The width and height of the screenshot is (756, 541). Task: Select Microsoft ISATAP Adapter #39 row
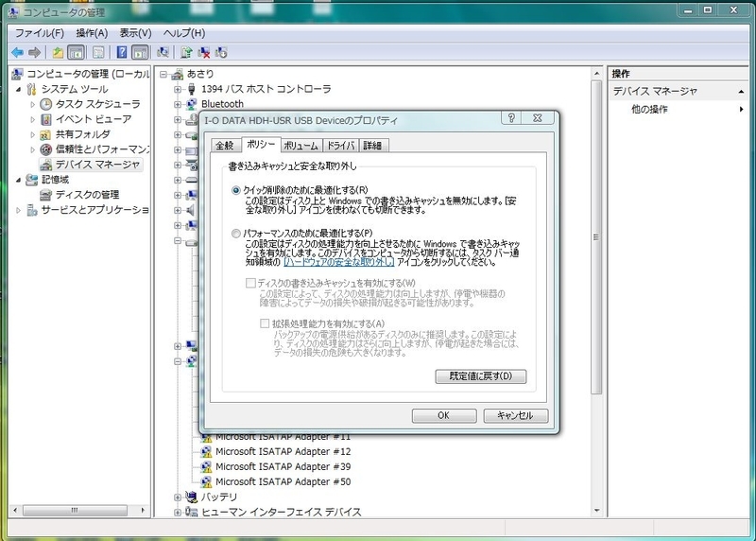[x=276, y=466]
